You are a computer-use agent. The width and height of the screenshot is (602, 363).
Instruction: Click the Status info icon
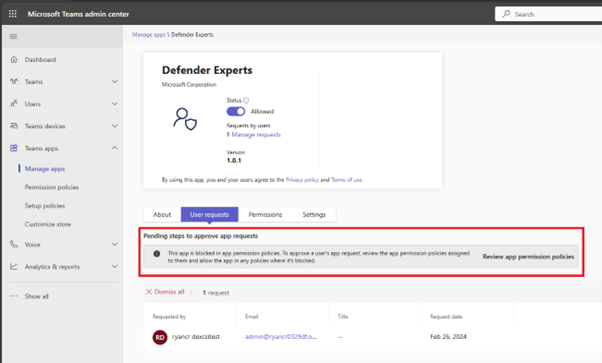click(x=246, y=100)
